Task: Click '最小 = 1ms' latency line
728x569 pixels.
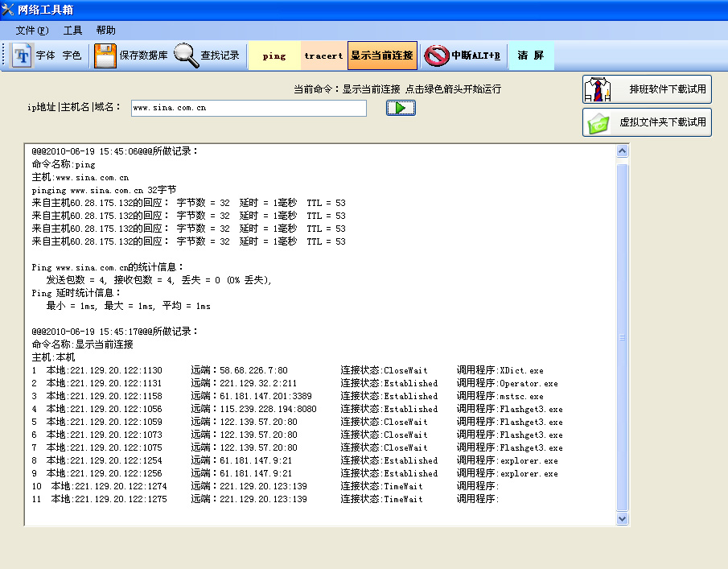Action: pyautogui.click(x=128, y=306)
